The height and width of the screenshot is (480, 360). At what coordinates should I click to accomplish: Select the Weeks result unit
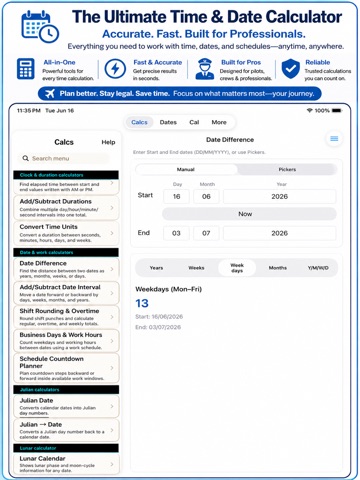tap(196, 268)
